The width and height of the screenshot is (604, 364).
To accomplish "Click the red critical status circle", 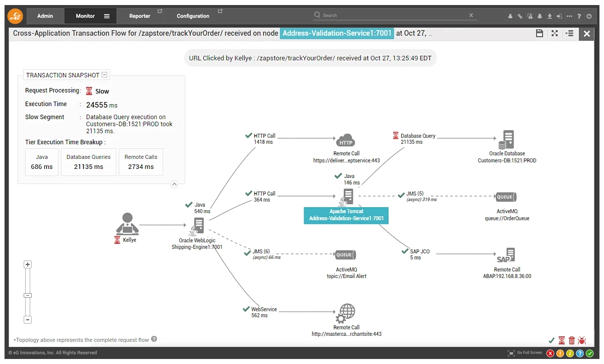I will click(550, 353).
